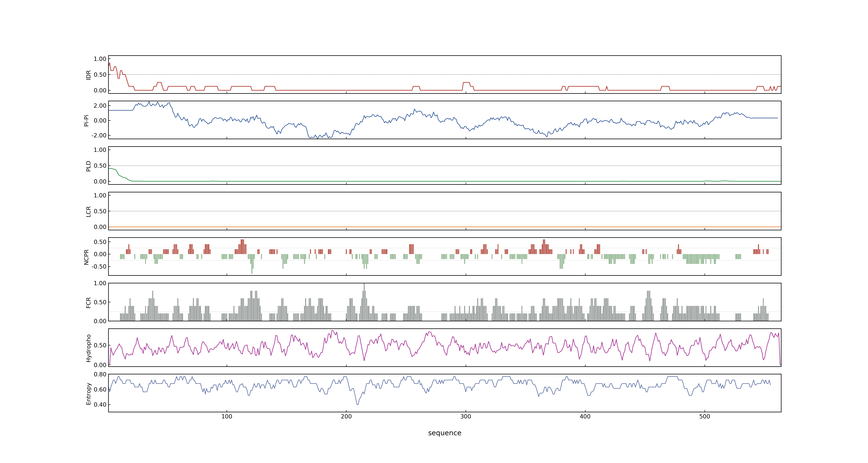868x463 pixels.
Task: Click the Entropy axis label
Action: click(x=89, y=393)
